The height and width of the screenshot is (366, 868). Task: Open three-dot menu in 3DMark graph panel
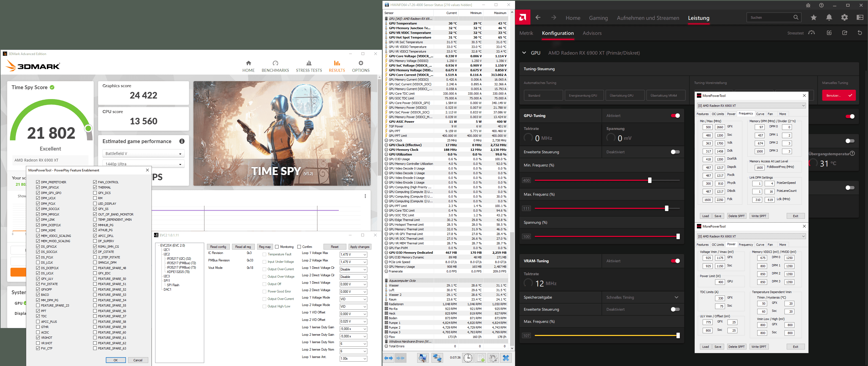365,196
